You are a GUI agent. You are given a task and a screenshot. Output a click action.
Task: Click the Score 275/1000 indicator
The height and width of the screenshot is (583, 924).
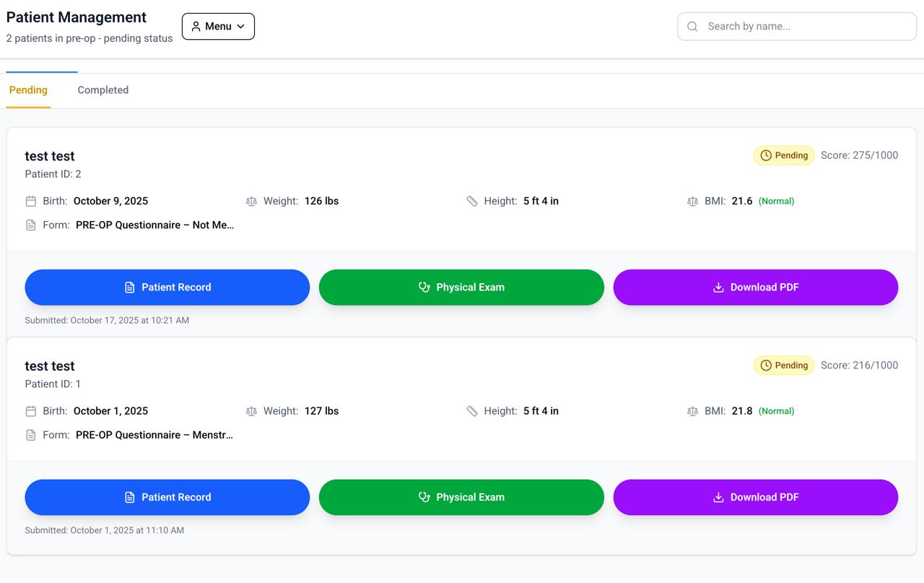tap(859, 155)
